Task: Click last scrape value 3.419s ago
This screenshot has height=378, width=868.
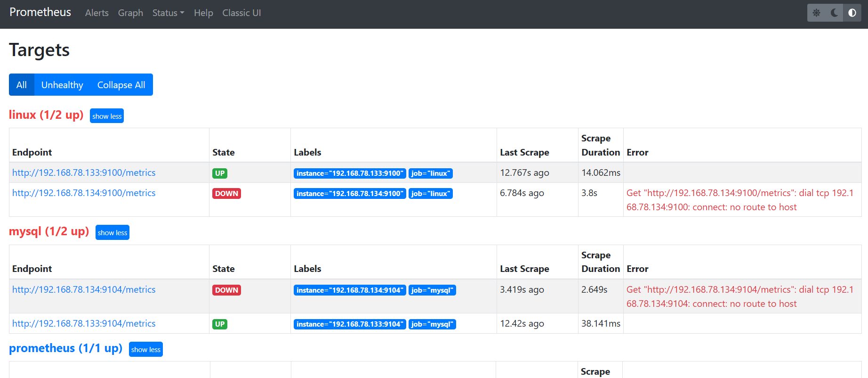Action: (x=522, y=289)
